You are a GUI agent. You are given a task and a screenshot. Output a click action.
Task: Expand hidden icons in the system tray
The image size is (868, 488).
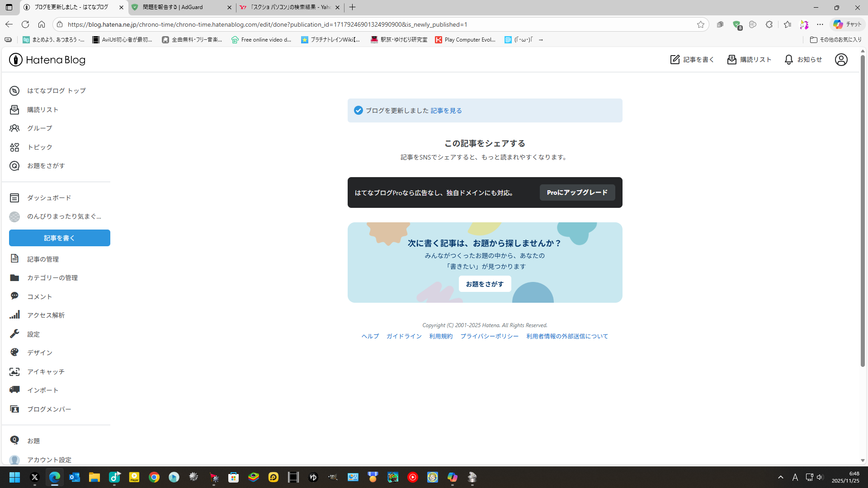pyautogui.click(x=781, y=478)
